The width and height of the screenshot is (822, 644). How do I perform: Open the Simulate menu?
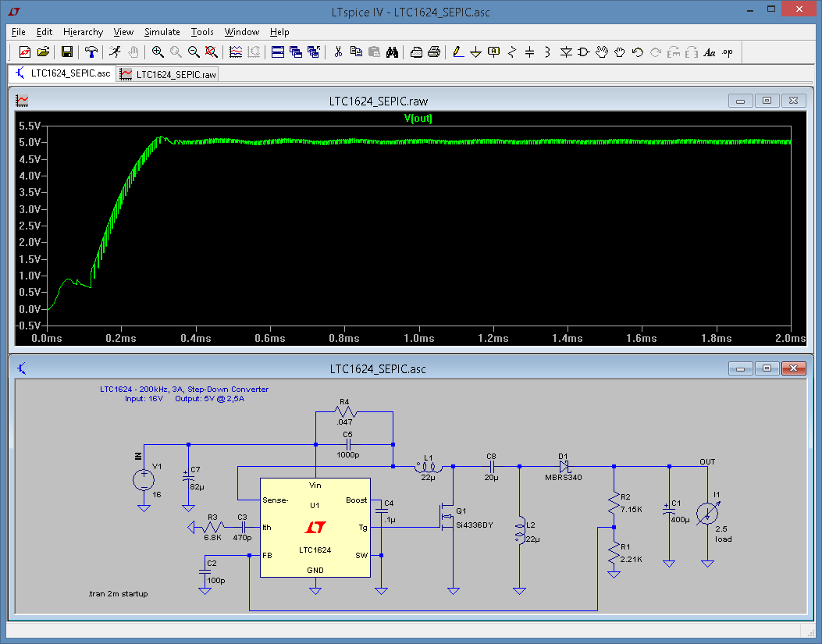click(162, 32)
